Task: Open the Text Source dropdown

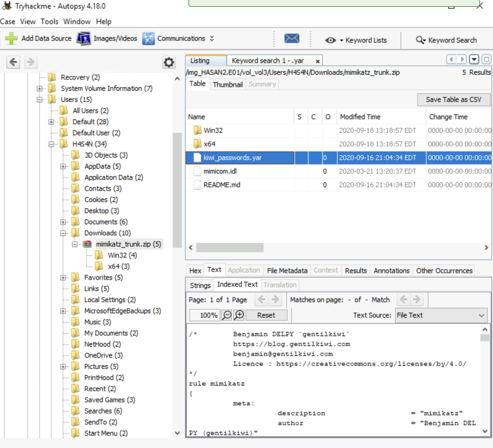Action: pyautogui.click(x=441, y=315)
